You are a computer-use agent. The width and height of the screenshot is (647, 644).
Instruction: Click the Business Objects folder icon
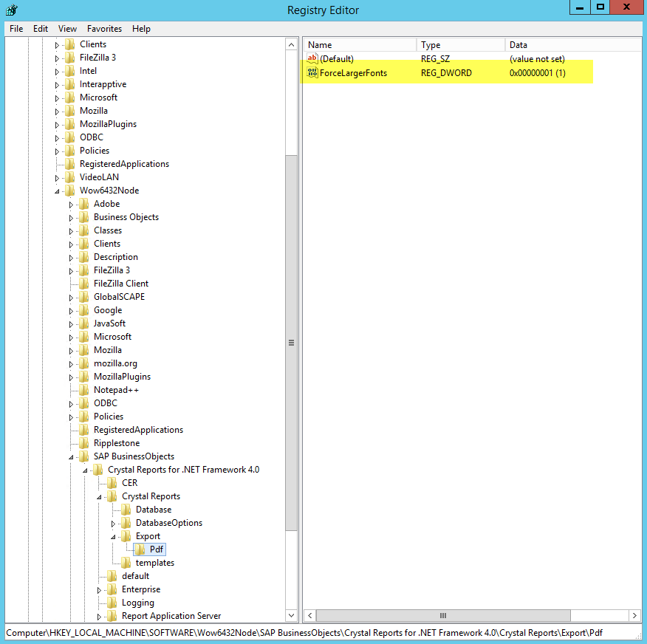[83, 217]
